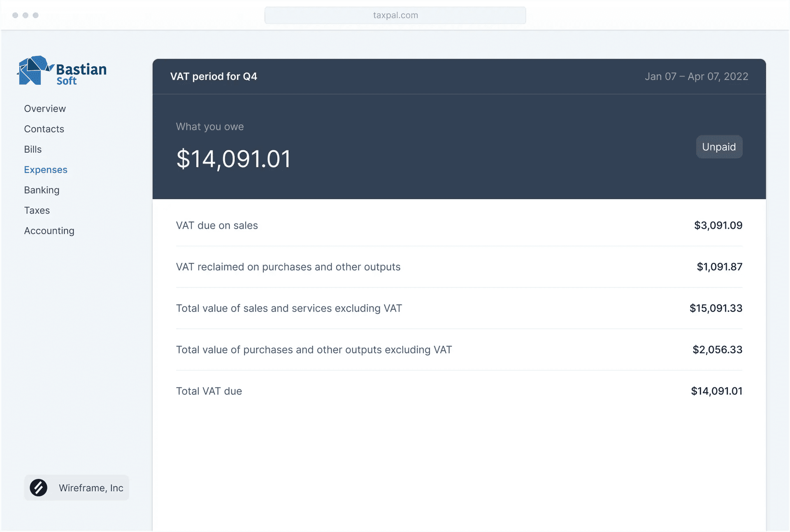Image resolution: width=790 pixels, height=532 pixels.
Task: Click the Jan 07 – Apr 07, 2022 date range
Action: (696, 77)
